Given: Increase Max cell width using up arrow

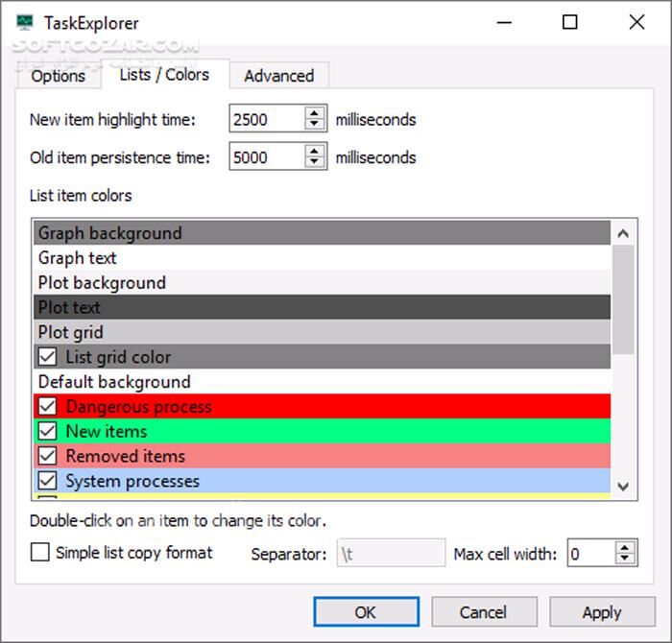Looking at the screenshot, I should pos(626,547).
